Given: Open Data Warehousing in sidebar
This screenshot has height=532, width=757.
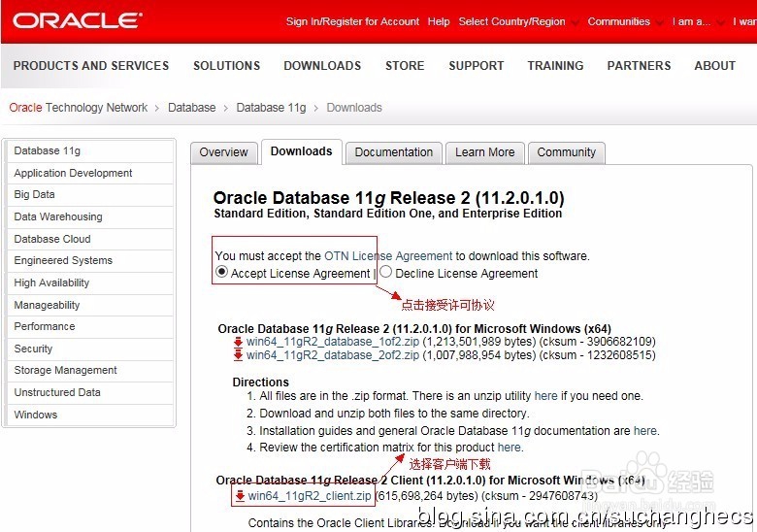Looking at the screenshot, I should coord(90,216).
